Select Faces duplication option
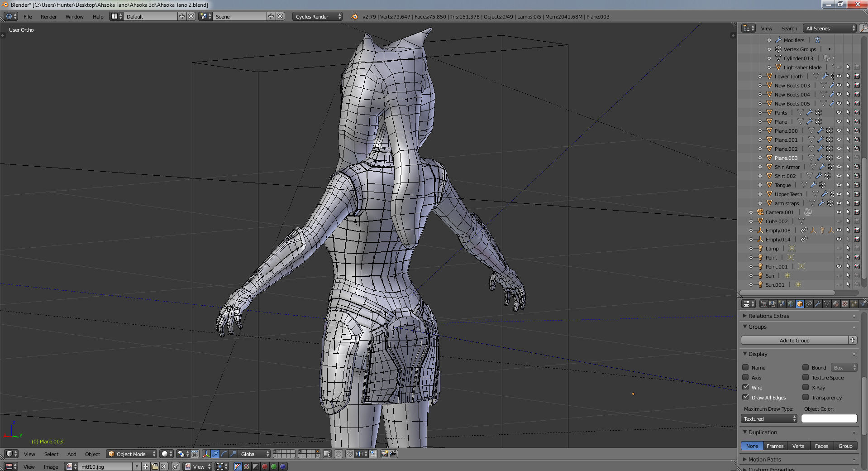The width and height of the screenshot is (868, 471). 821,446
